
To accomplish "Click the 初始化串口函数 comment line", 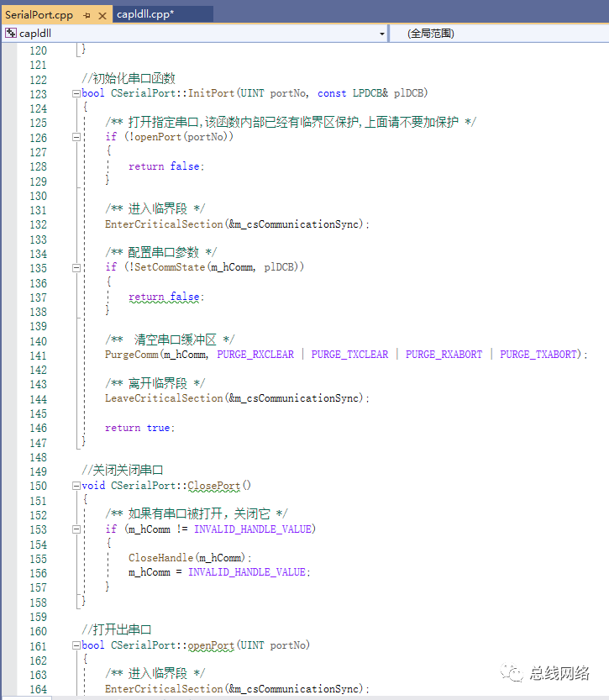I will coord(128,79).
